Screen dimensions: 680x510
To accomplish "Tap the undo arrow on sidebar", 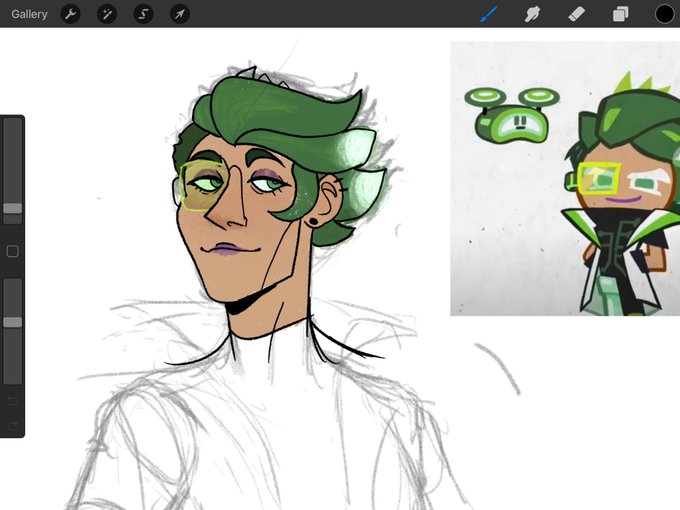I will pyautogui.click(x=13, y=400).
